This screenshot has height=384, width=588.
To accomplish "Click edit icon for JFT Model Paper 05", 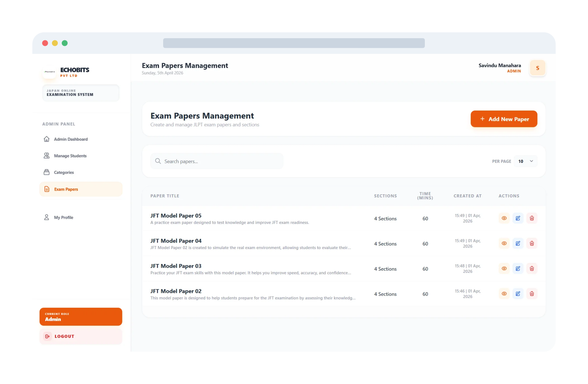I will click(x=518, y=218).
